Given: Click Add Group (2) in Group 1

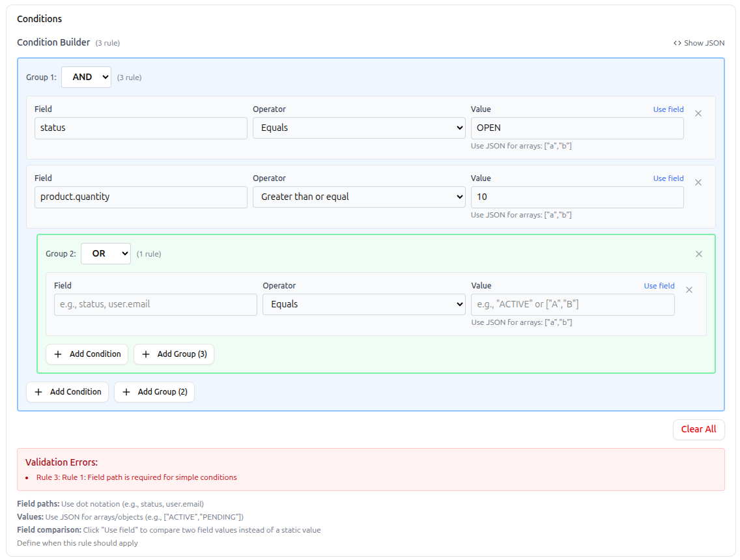Looking at the screenshot, I should [x=154, y=391].
